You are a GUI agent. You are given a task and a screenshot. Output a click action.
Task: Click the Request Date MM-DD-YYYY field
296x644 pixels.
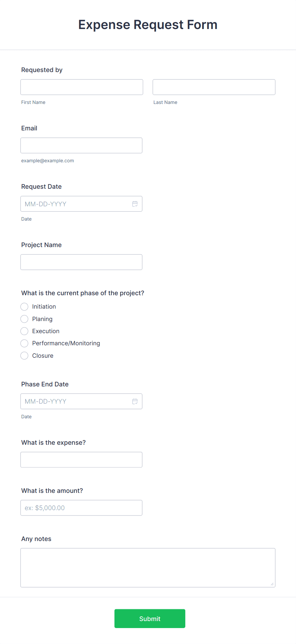point(81,204)
